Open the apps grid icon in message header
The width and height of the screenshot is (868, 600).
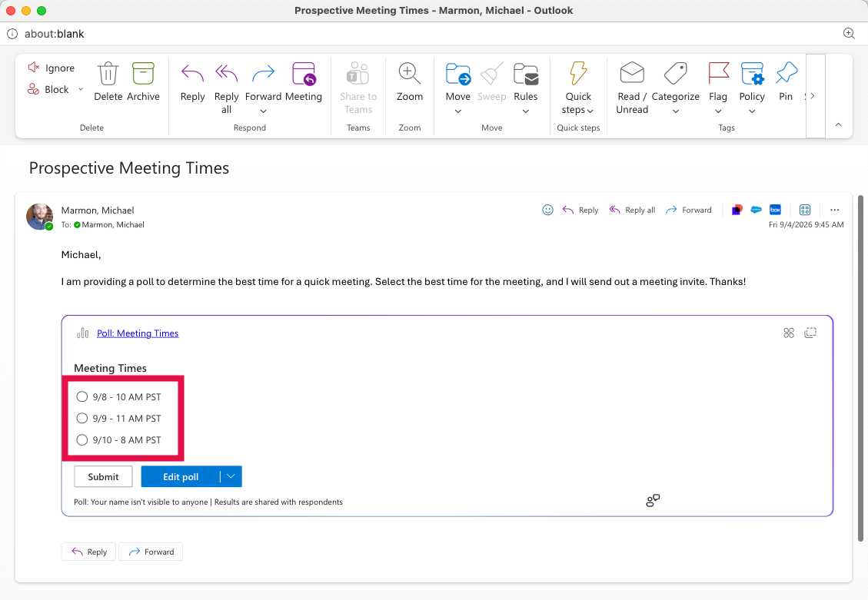coord(804,210)
